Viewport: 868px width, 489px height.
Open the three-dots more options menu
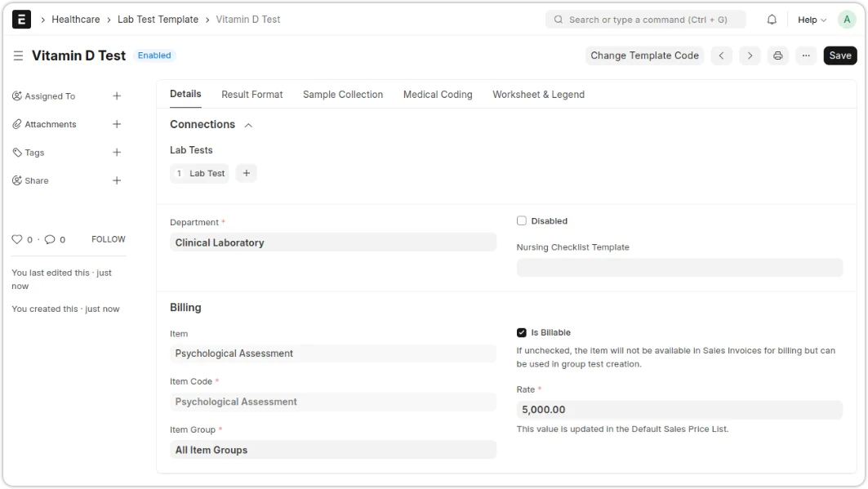(806, 56)
